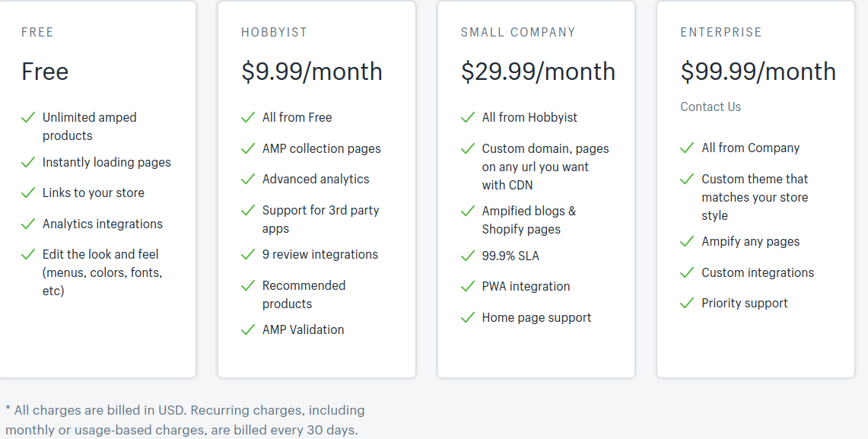Click the 9 review integrations feature
This screenshot has height=439, width=868.
pos(320,255)
